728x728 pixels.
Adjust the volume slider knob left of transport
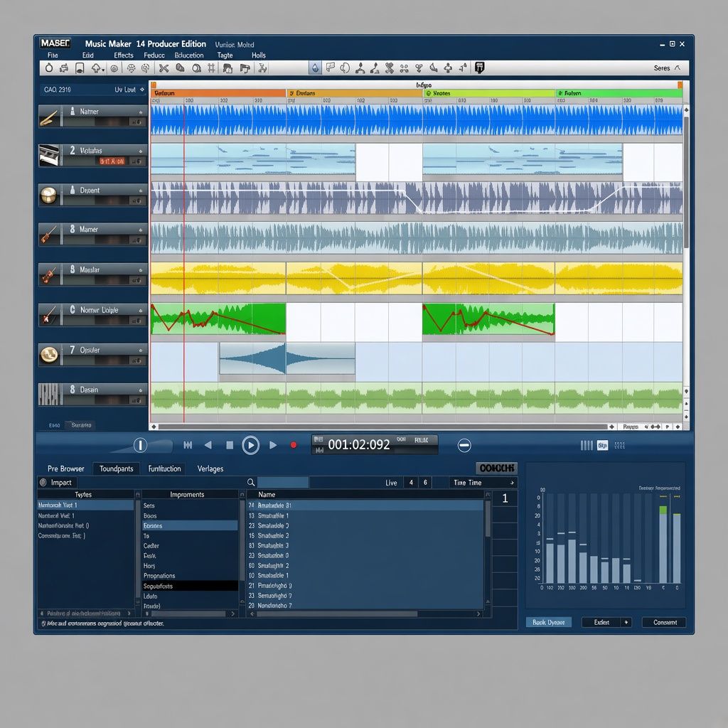pos(140,445)
